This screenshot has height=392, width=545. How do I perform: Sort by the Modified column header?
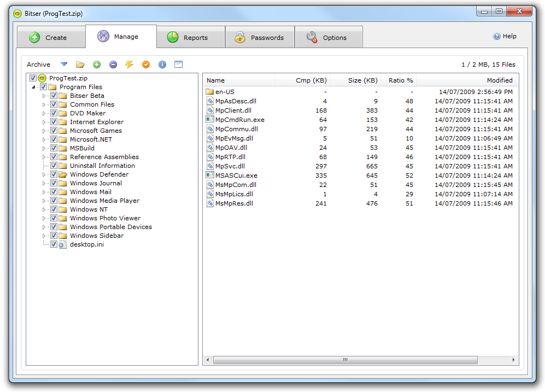(x=466, y=80)
